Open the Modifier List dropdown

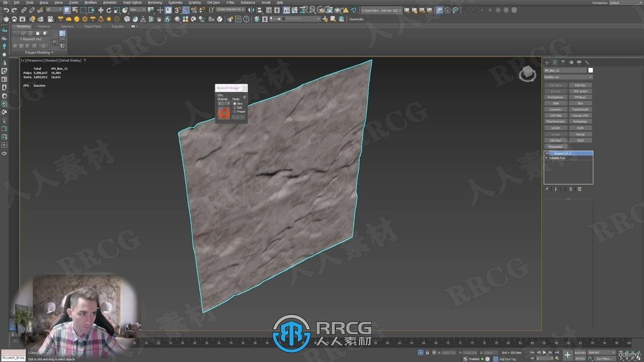click(x=568, y=77)
